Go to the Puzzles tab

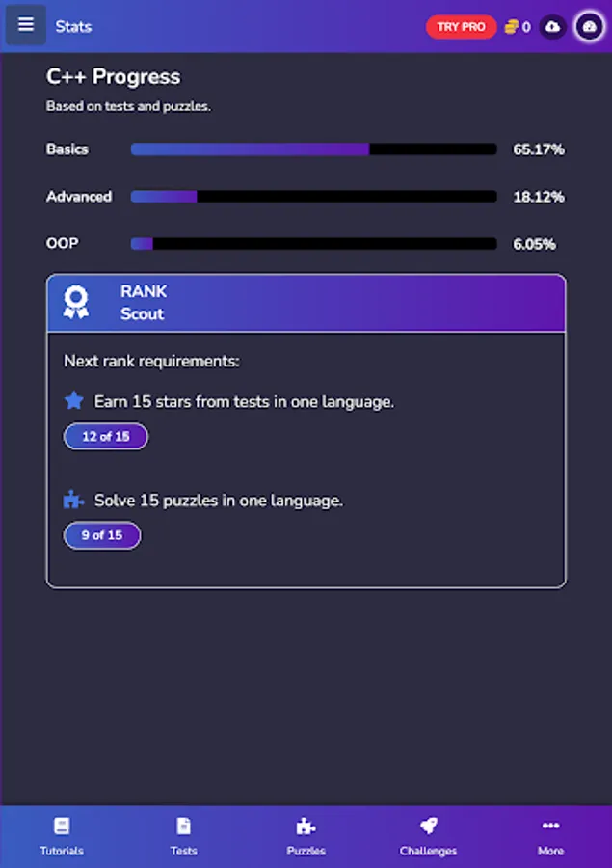click(x=306, y=836)
